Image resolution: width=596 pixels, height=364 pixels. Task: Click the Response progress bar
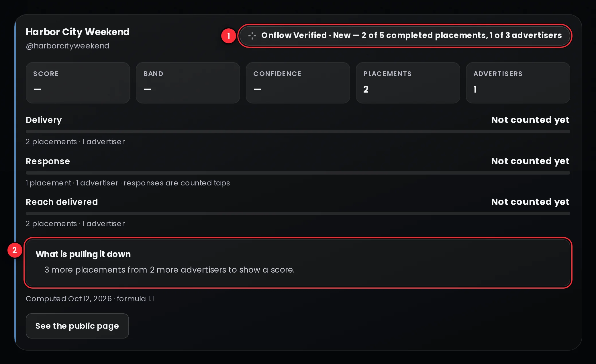[x=298, y=173]
